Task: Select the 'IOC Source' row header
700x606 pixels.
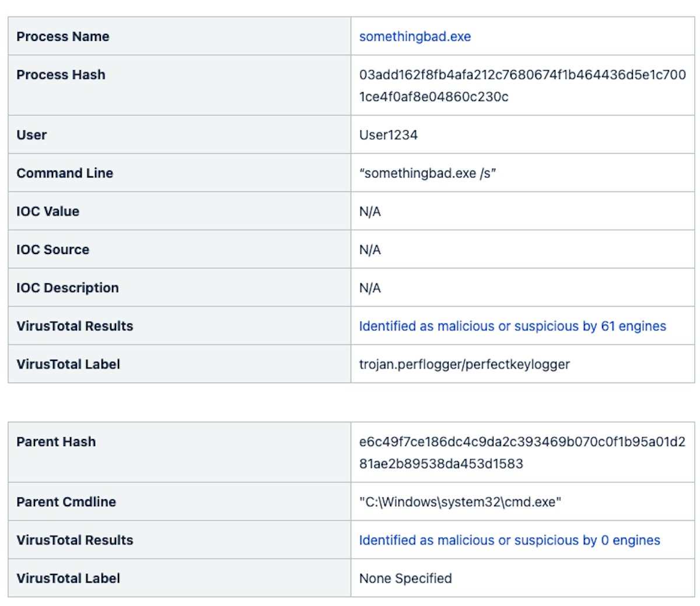Action: [53, 249]
